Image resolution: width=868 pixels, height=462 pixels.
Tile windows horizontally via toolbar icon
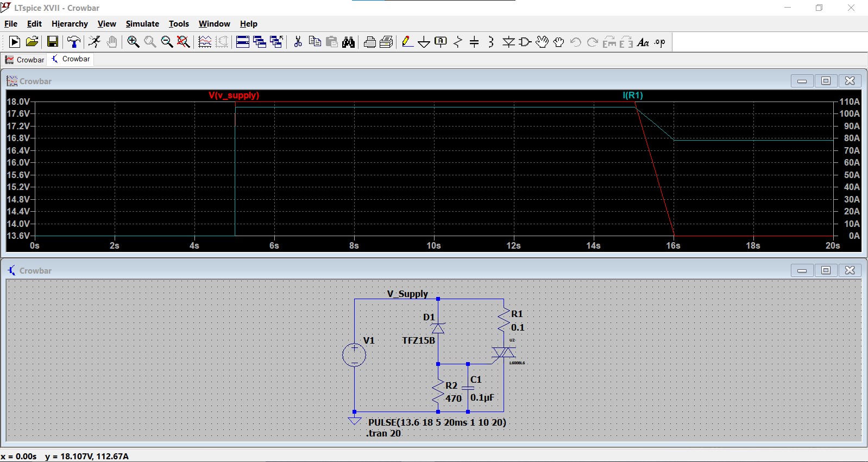point(243,42)
